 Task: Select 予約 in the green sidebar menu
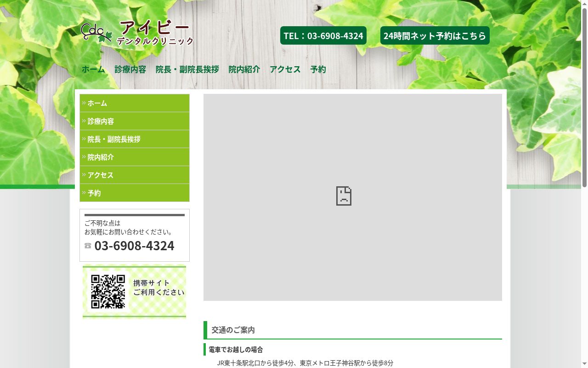[135, 193]
